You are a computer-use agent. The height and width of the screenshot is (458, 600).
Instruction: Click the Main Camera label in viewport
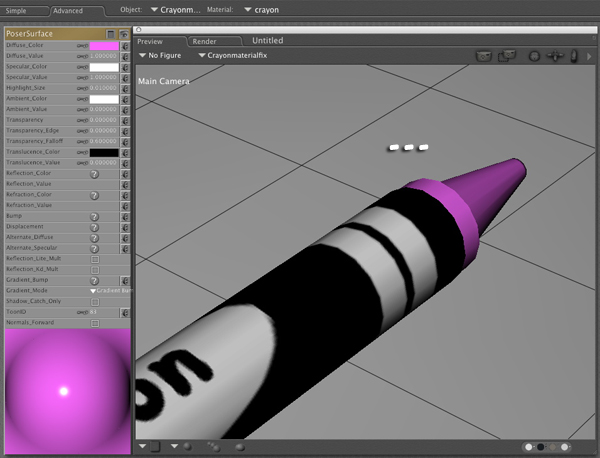(x=164, y=81)
